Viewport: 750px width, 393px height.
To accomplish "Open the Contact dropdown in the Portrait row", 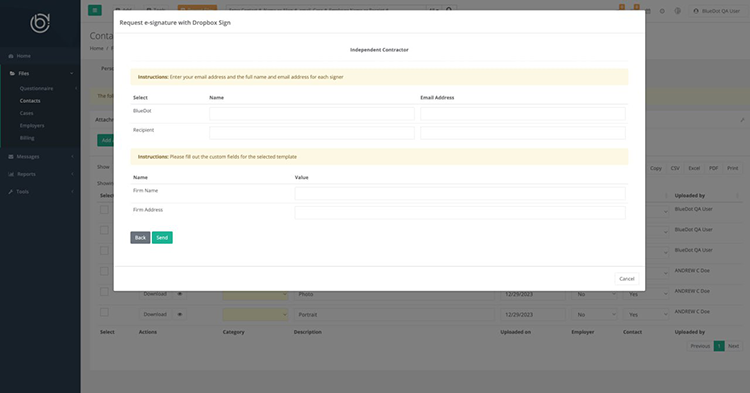I will pos(646,315).
